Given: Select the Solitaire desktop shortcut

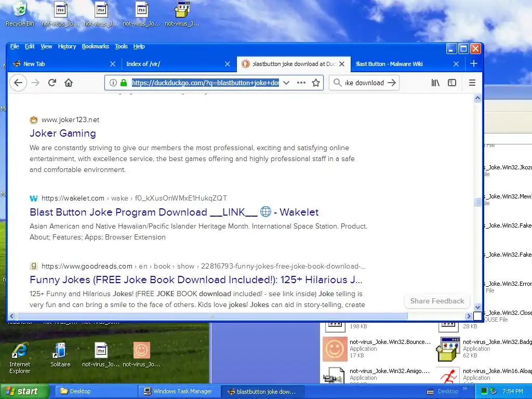Looking at the screenshot, I should click(60, 355).
